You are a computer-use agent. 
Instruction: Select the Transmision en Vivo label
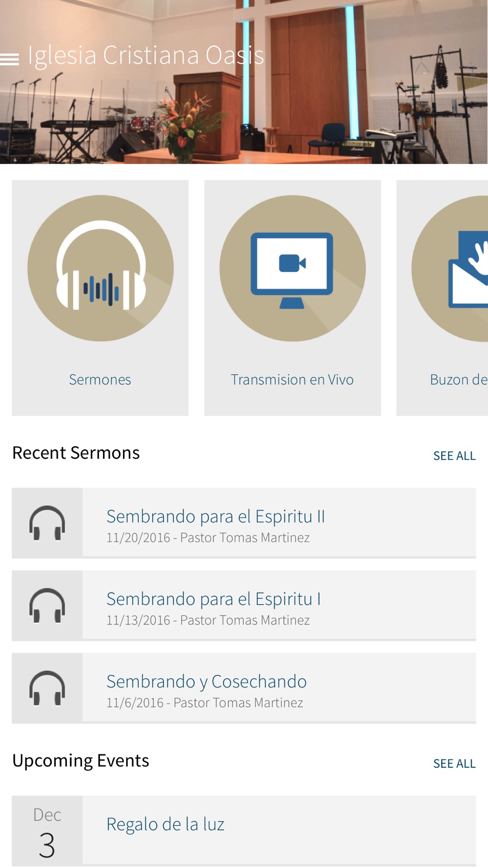[292, 379]
